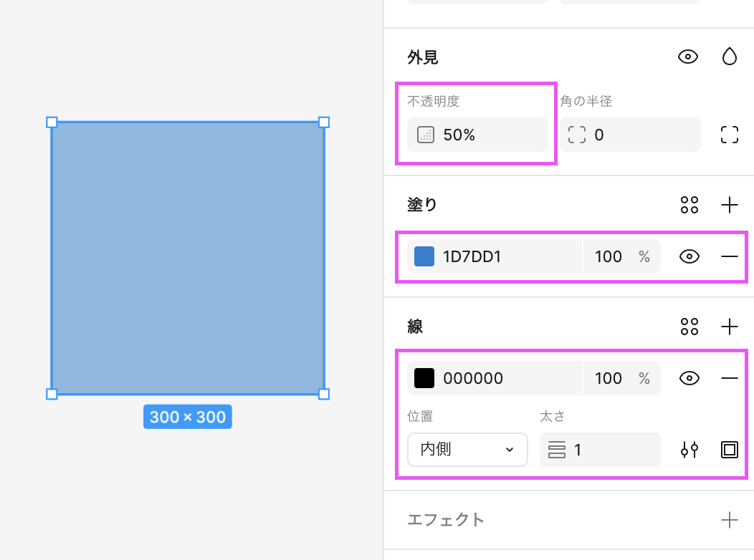The height and width of the screenshot is (560, 754).
Task: Add a new fill with plus icon
Action: (x=729, y=206)
